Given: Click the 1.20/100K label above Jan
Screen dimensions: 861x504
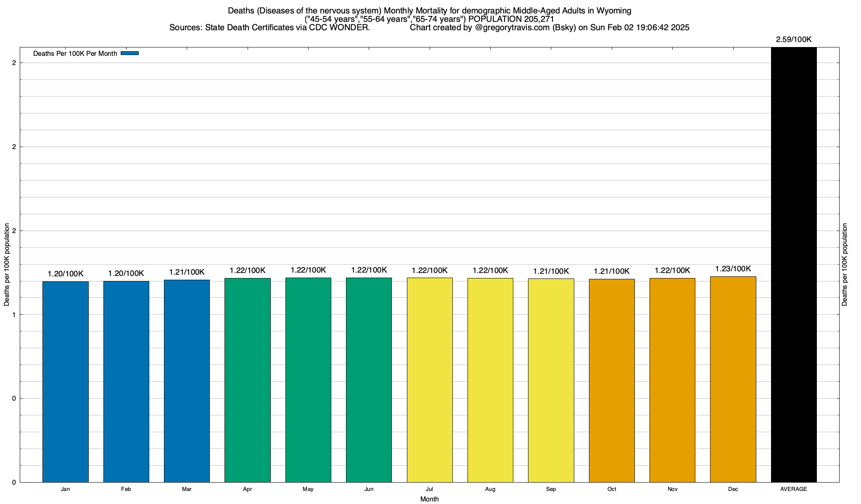Looking at the screenshot, I should [66, 274].
